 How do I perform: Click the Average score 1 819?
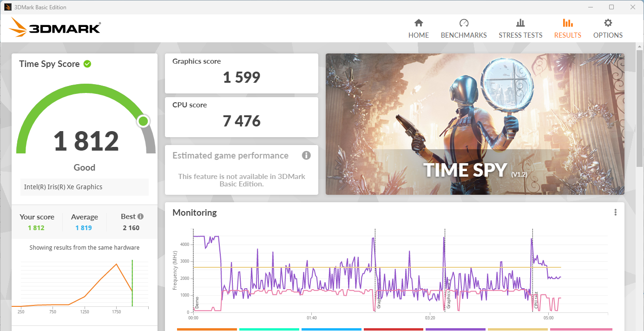tap(84, 228)
